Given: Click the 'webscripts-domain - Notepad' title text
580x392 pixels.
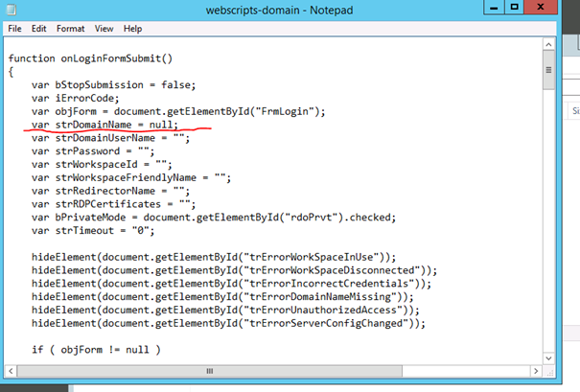Looking at the screenshot, I should 279,10.
